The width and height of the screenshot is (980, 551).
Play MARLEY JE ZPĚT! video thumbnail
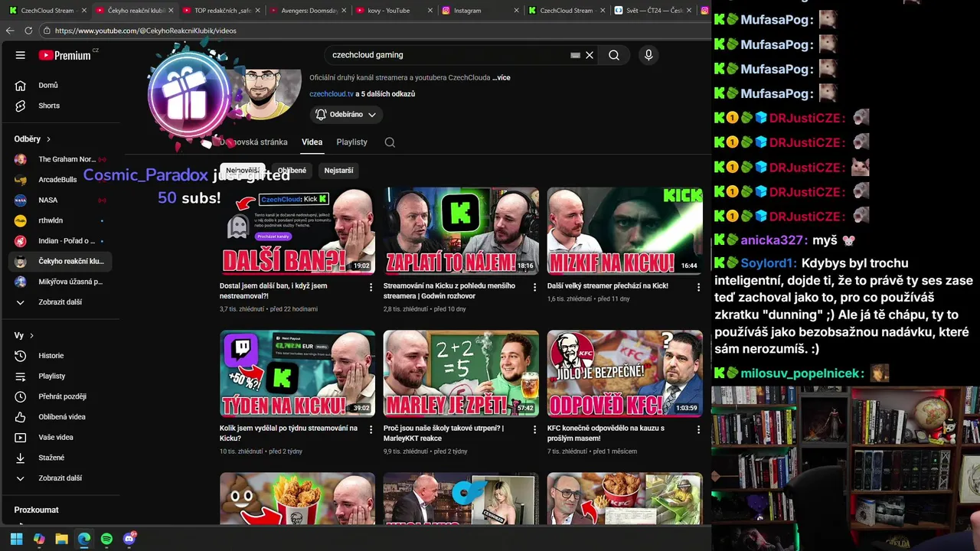click(461, 373)
